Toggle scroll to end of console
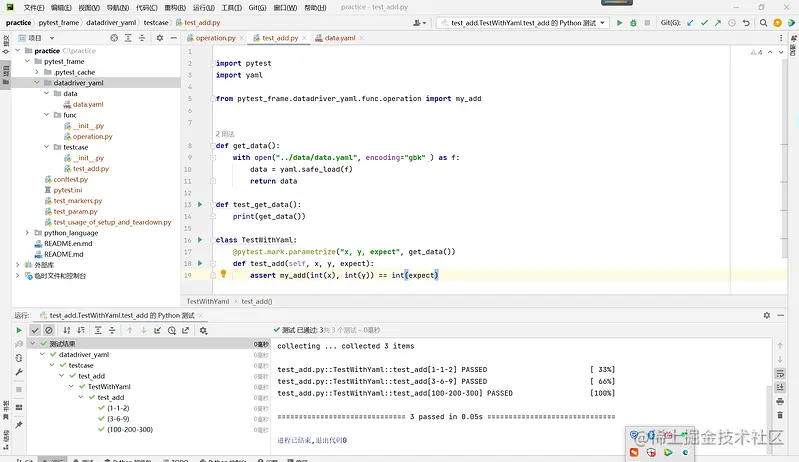Screen dimensions: 799x462 click(780, 388)
